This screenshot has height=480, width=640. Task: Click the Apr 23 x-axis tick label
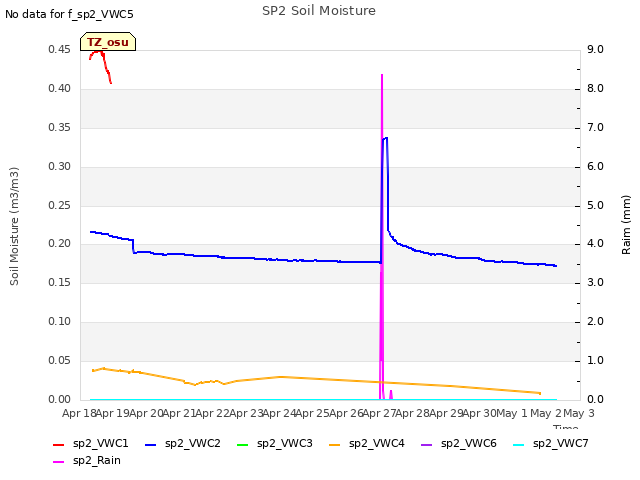[246, 413]
